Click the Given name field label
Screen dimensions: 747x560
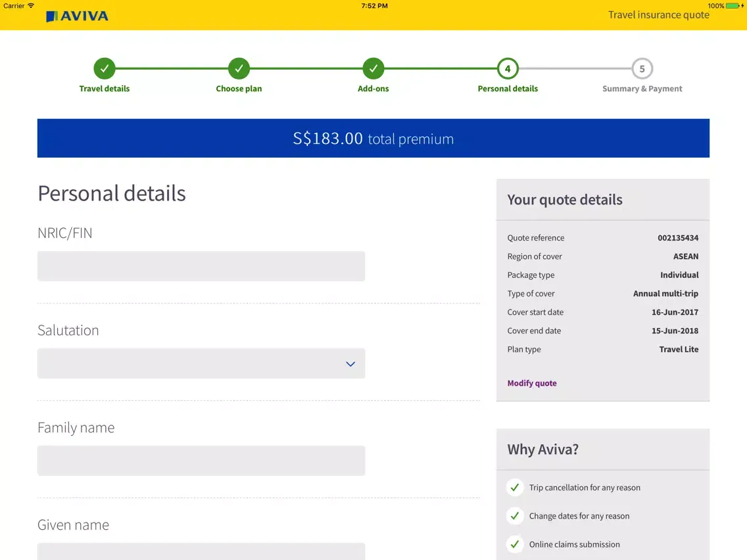pos(73,525)
